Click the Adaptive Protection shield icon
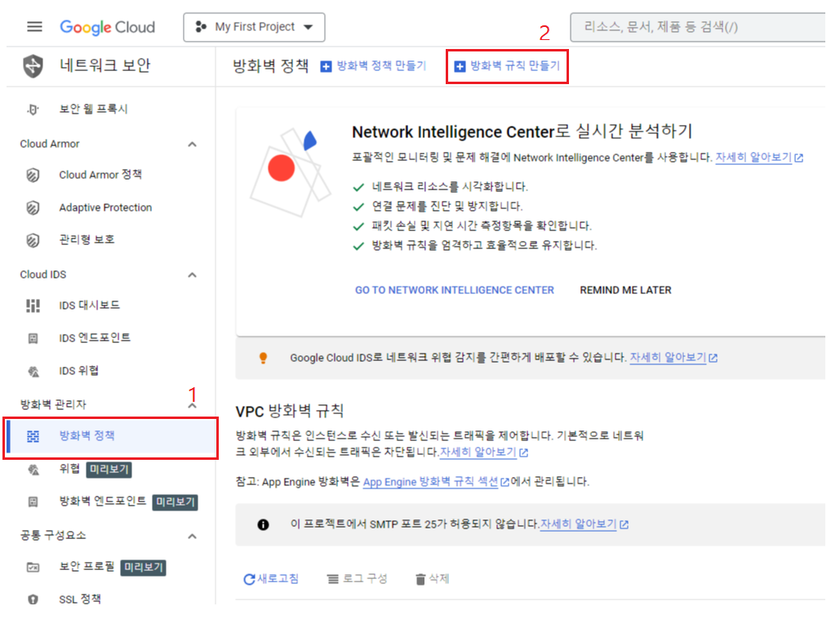 click(33, 207)
